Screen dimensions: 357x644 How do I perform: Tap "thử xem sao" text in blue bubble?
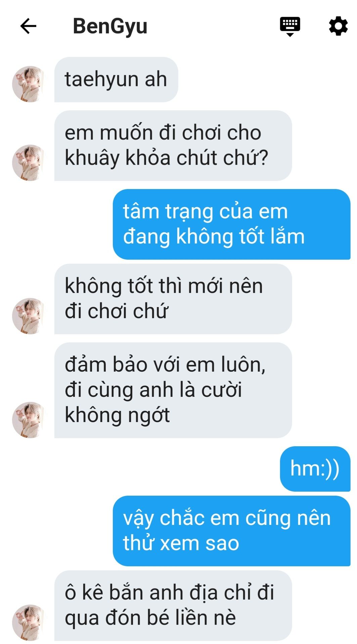(181, 543)
